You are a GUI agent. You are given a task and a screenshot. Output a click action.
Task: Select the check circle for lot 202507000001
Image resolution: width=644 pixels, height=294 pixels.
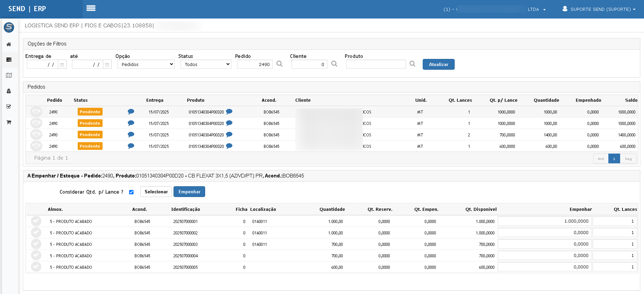(x=36, y=221)
